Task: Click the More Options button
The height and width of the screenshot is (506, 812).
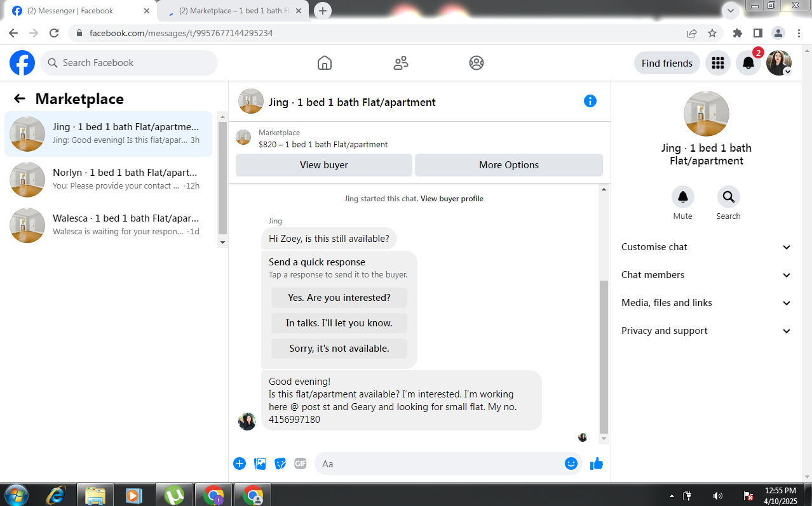Action: (x=509, y=165)
